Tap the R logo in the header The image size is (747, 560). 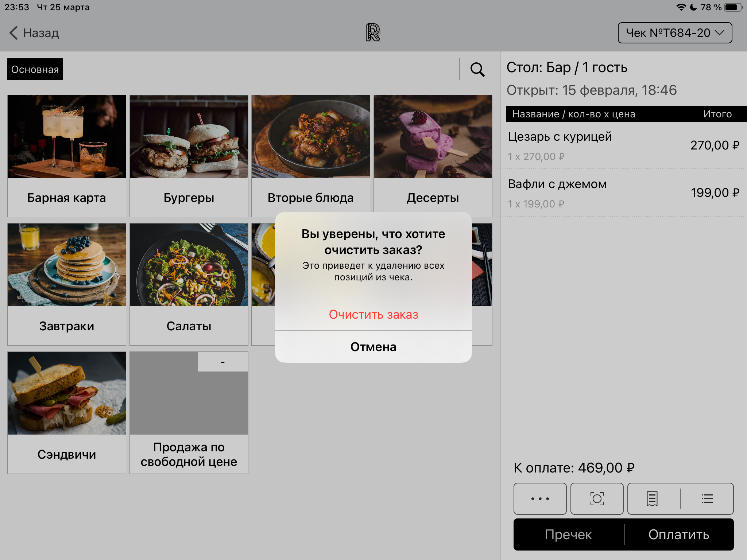(x=373, y=33)
